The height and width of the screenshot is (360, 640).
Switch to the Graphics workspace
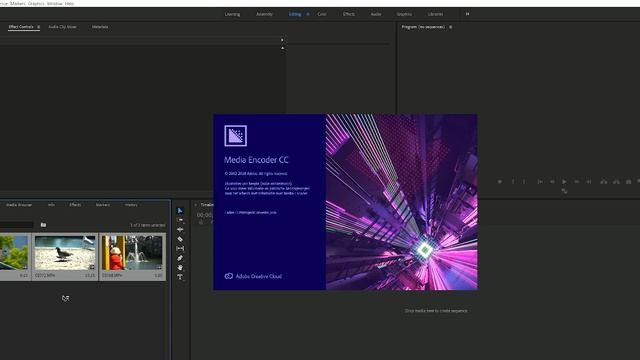click(x=404, y=14)
